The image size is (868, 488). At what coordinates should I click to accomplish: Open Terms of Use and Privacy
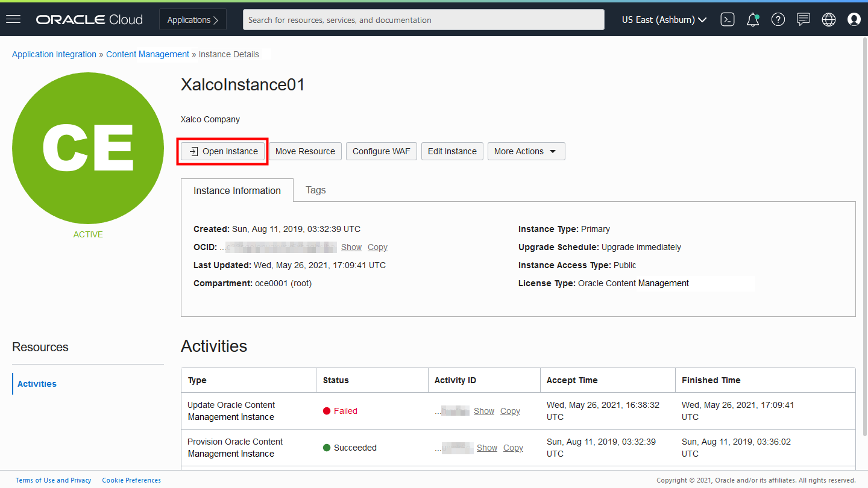coord(54,480)
